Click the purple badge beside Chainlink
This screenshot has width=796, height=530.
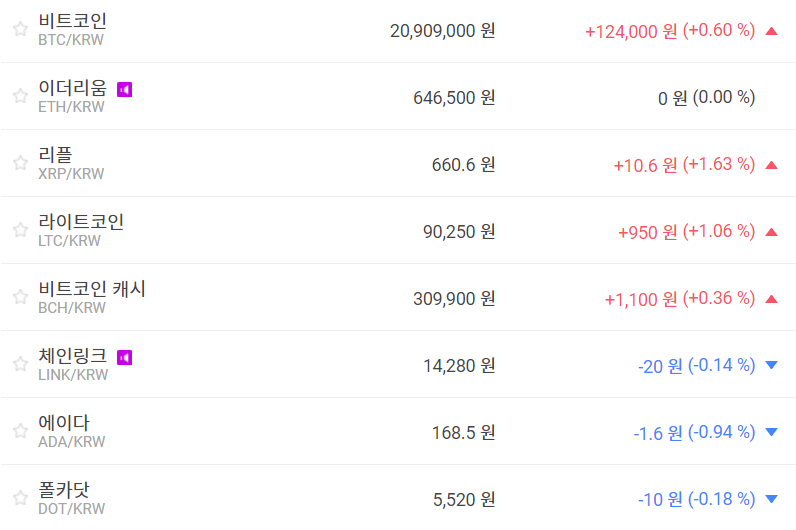tap(125, 357)
